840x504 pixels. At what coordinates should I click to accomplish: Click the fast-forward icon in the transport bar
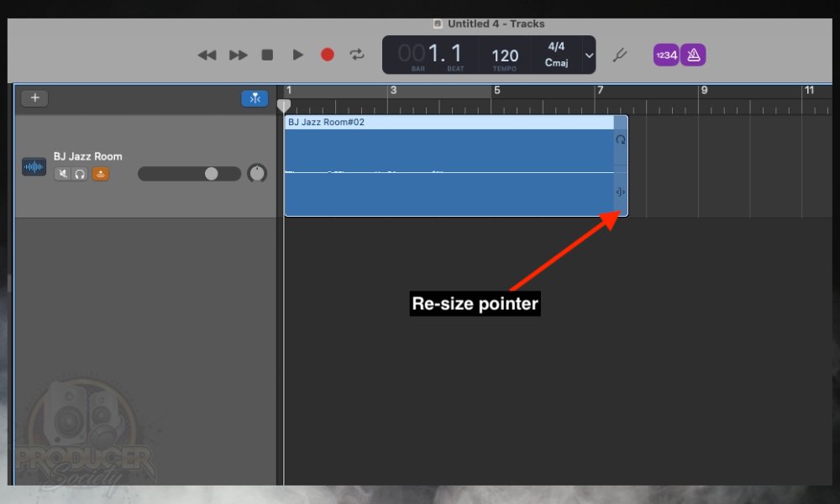click(x=238, y=54)
